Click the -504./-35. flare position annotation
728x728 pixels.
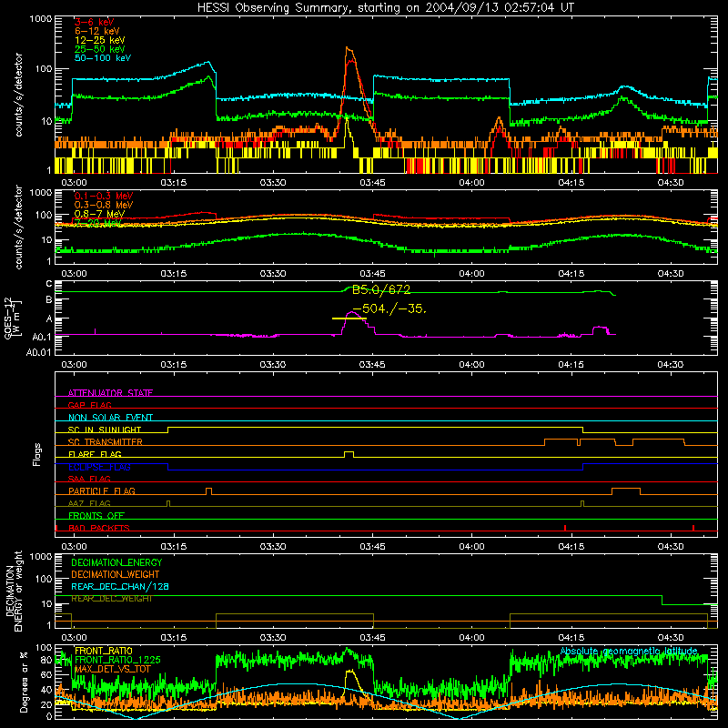click(389, 308)
